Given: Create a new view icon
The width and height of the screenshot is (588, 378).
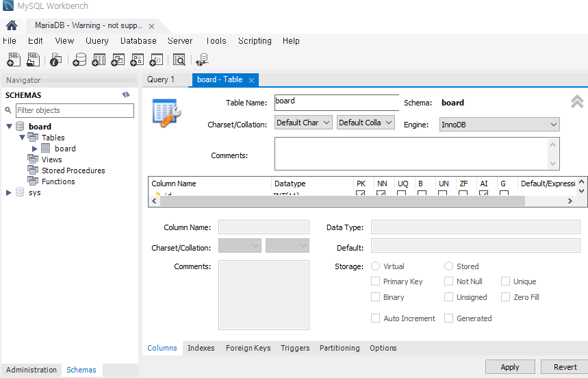Looking at the screenshot, I should [x=118, y=60].
